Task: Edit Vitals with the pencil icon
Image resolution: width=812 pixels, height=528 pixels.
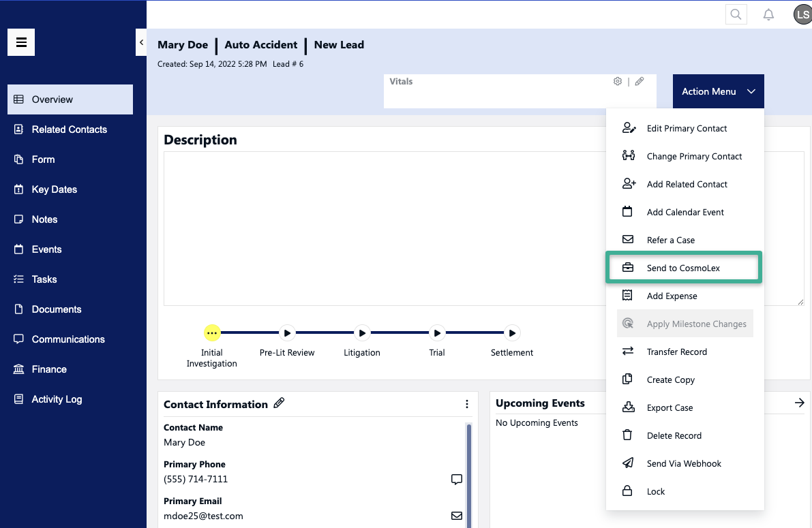Action: point(640,81)
